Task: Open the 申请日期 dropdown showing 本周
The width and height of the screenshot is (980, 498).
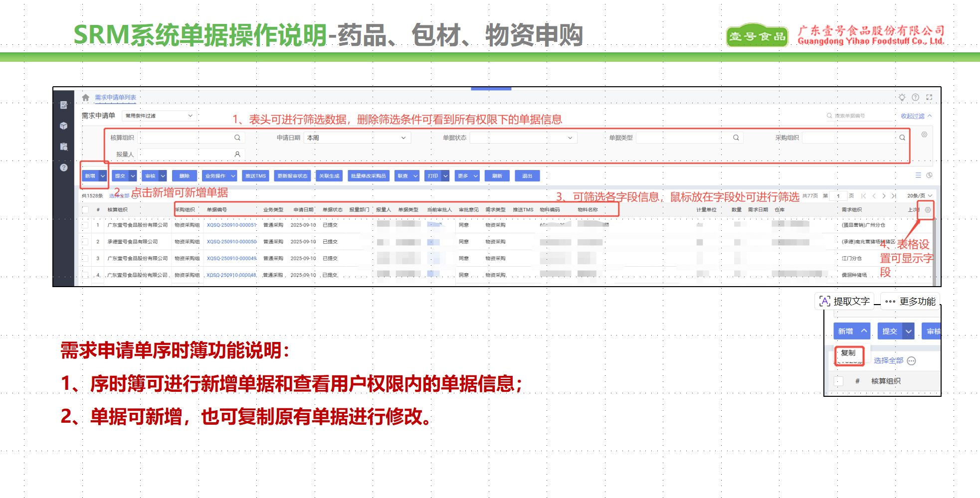Action: [x=356, y=138]
